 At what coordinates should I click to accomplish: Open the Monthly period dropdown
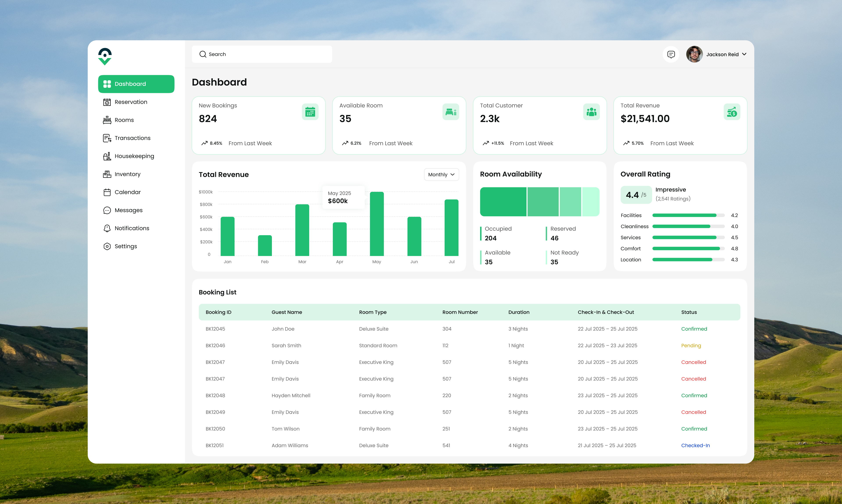(x=441, y=175)
